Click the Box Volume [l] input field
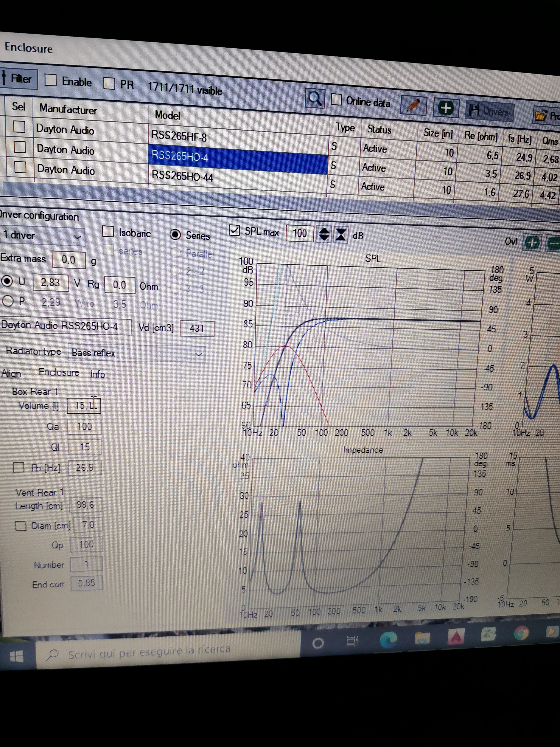This screenshot has height=747, width=560. [x=84, y=405]
